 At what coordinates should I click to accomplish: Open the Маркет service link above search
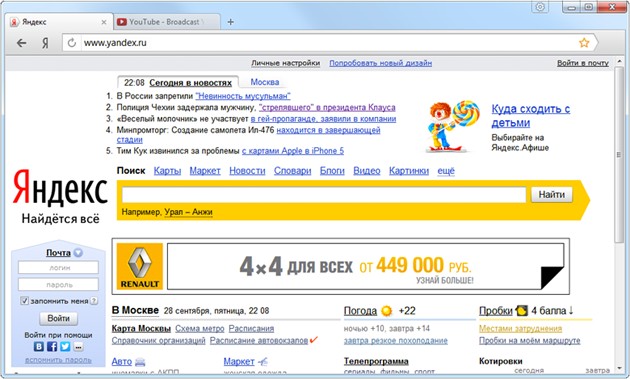click(205, 171)
